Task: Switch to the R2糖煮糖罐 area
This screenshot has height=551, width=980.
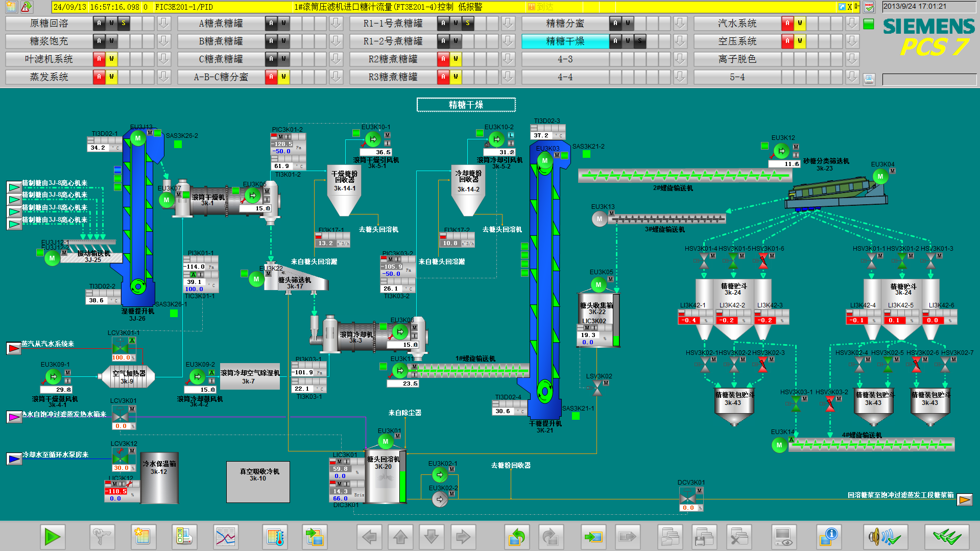Action: coord(393,59)
